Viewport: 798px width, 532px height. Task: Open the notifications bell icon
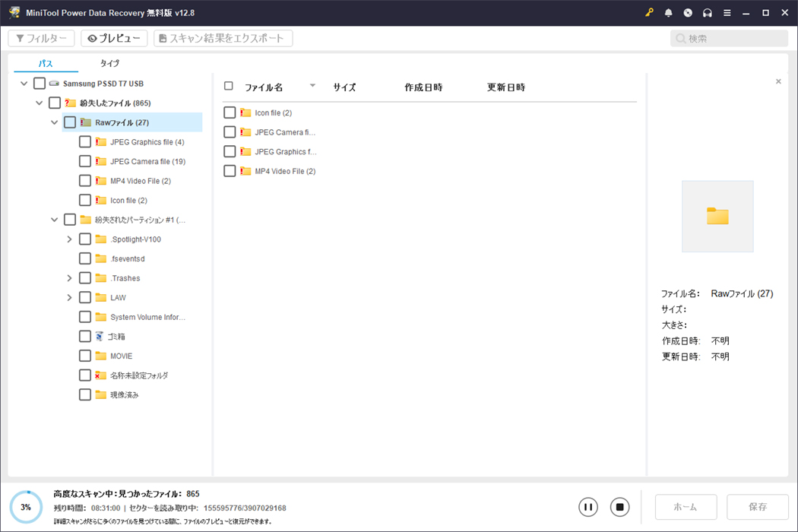pyautogui.click(x=668, y=13)
